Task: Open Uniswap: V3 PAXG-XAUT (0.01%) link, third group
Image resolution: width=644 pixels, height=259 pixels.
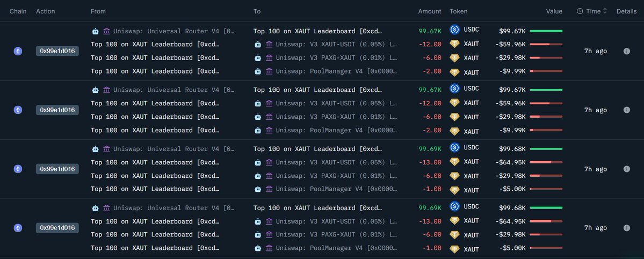Action: click(x=336, y=176)
